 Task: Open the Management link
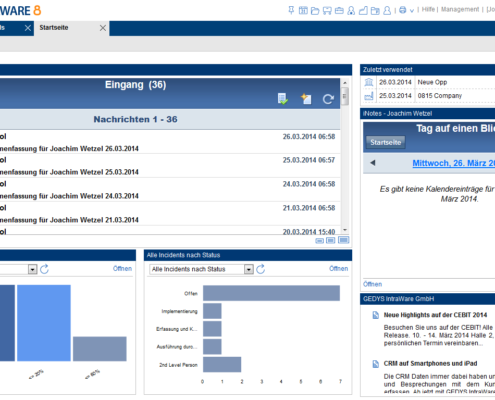tap(460, 9)
